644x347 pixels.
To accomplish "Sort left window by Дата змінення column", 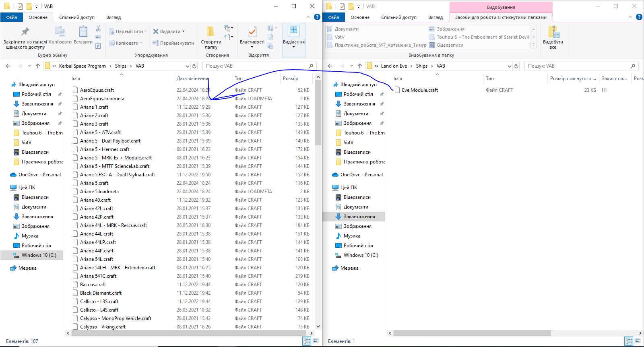I will click(192, 78).
